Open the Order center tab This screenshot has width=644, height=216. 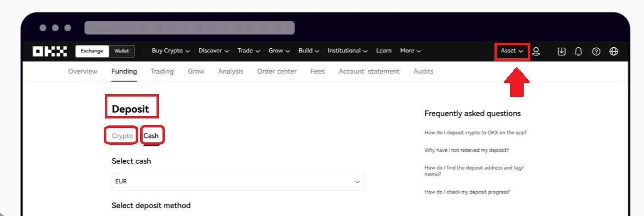click(277, 71)
